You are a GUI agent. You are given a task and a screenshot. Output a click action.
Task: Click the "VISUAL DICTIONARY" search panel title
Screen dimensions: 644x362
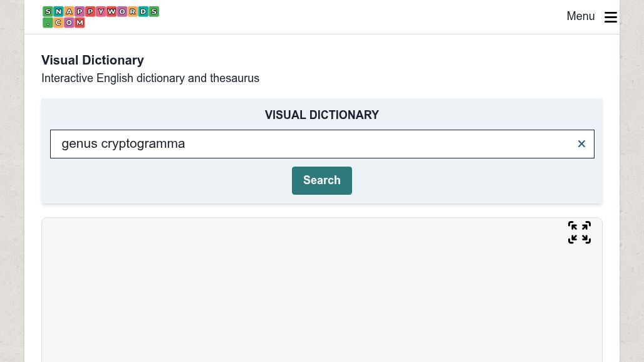pos(321,115)
